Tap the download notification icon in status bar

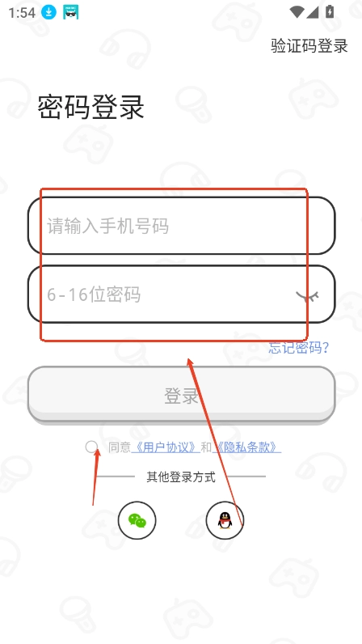[48, 12]
